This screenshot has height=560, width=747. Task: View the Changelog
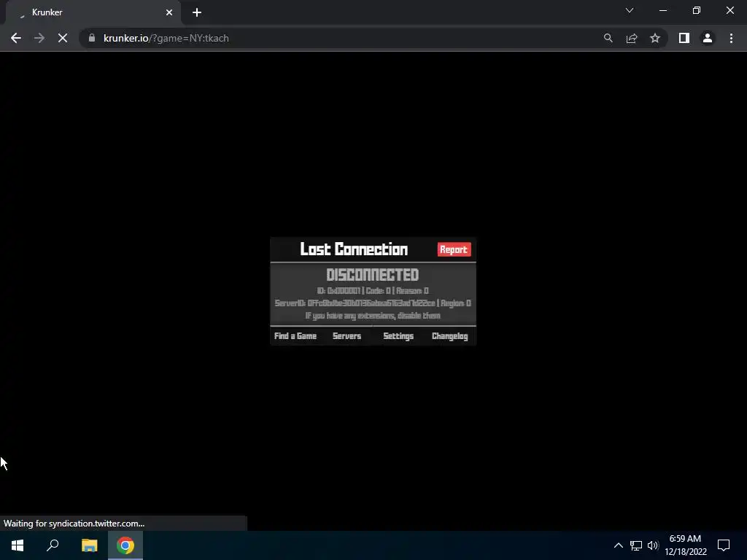[x=449, y=336]
